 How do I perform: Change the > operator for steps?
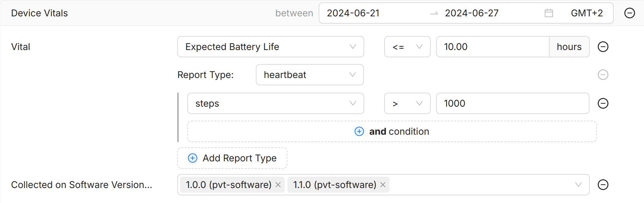point(407,103)
